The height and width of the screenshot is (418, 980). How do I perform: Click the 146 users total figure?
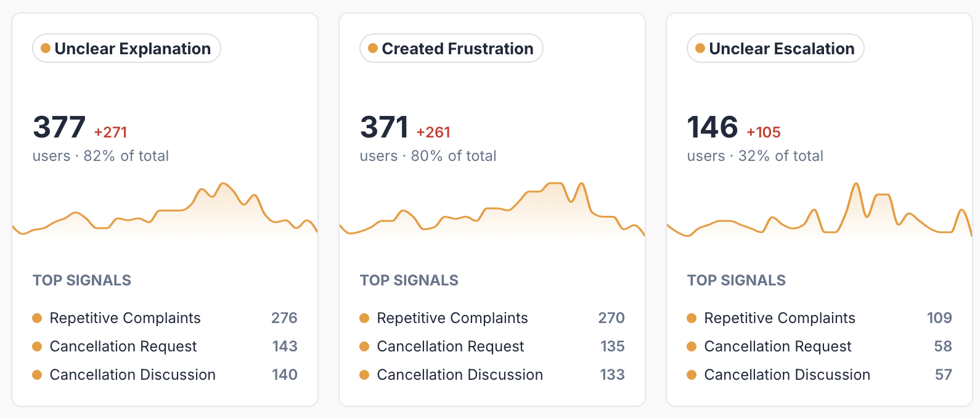(x=713, y=128)
